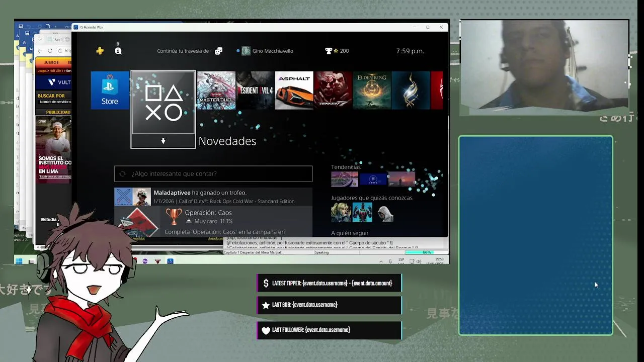Open the Windows Start button
The width and height of the screenshot is (644, 362).
click(x=19, y=261)
